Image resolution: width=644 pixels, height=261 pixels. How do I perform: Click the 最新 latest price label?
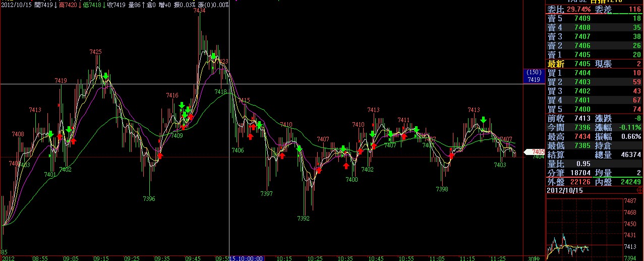[555, 64]
